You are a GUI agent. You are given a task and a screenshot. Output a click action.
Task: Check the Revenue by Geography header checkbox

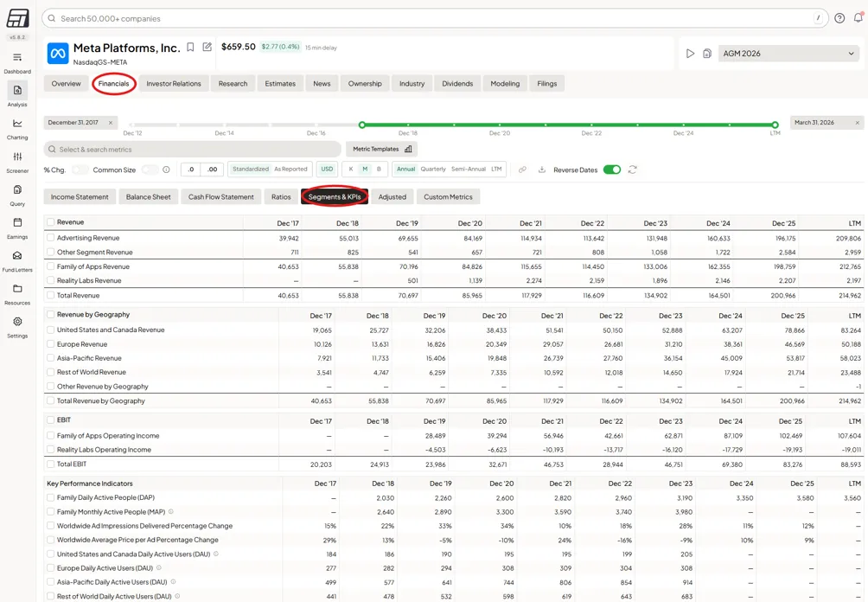pos(50,315)
